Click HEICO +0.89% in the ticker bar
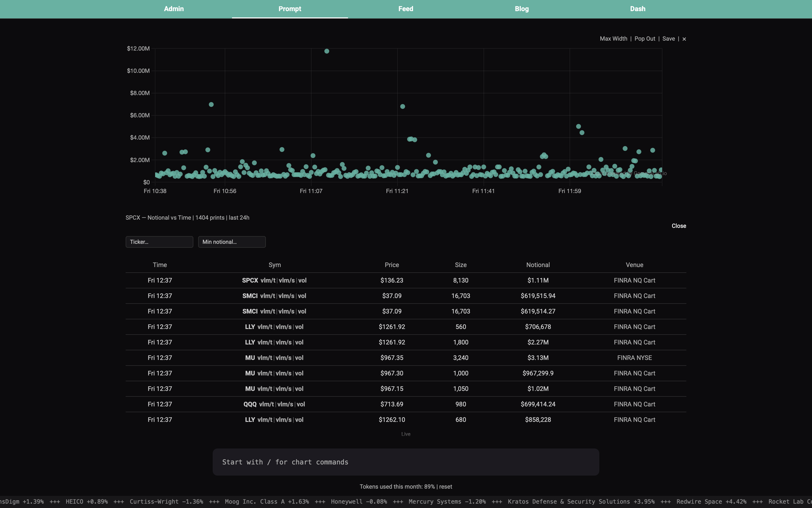Image resolution: width=812 pixels, height=508 pixels. pos(87,501)
